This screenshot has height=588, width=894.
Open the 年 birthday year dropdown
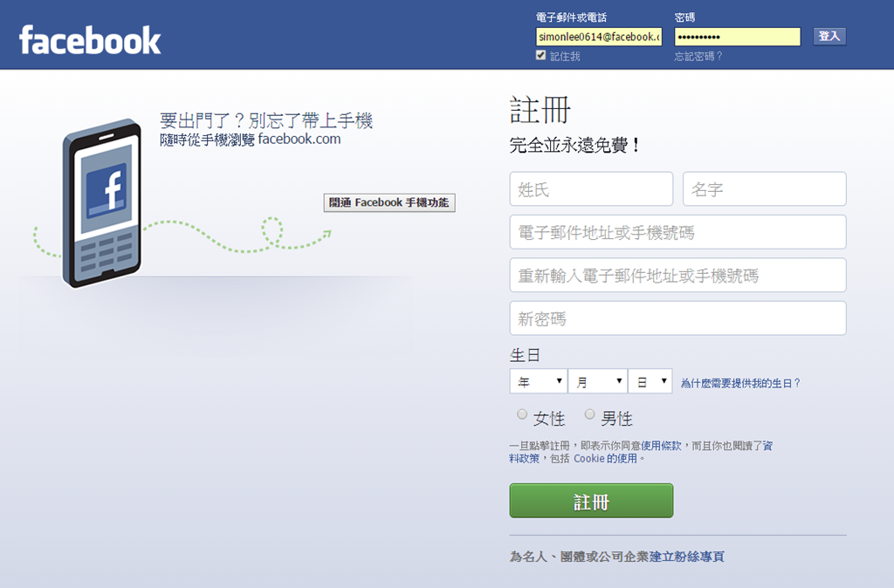[x=538, y=381]
